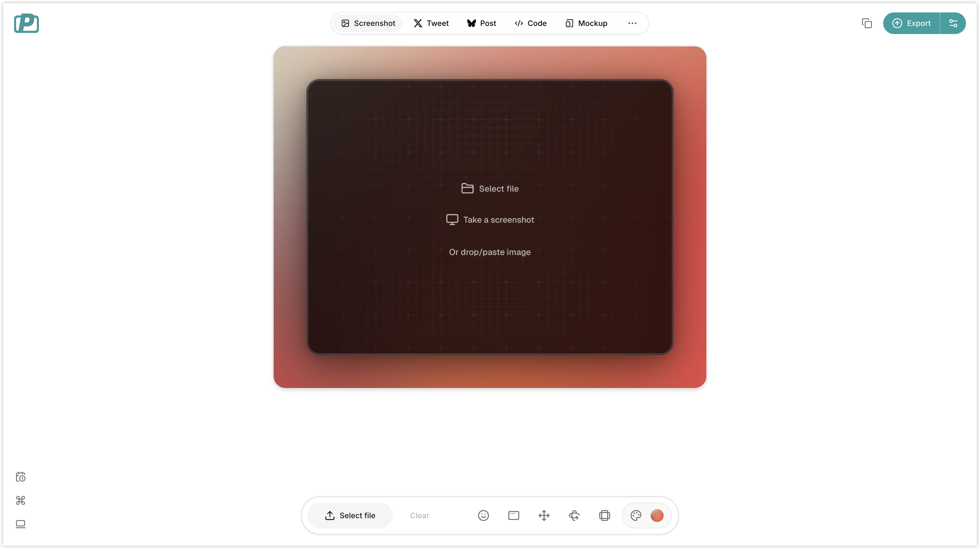Click the move/drag tool icon
This screenshot has width=980, height=549.
coord(544,515)
